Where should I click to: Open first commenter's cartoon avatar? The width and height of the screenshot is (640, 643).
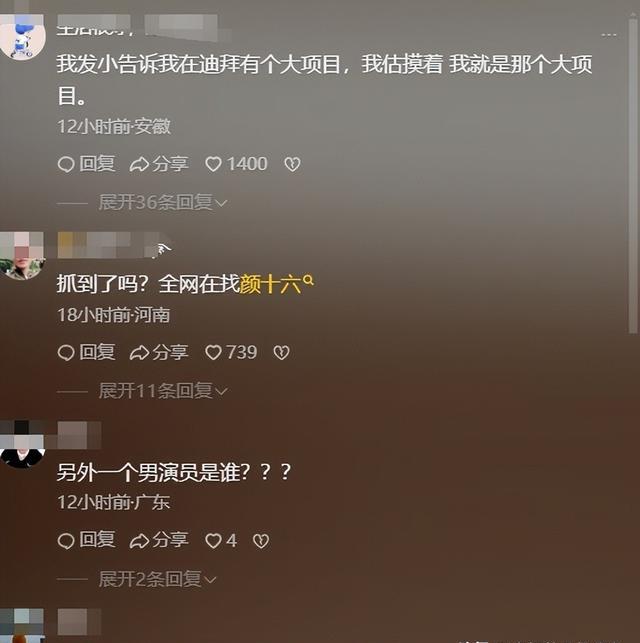(x=22, y=39)
